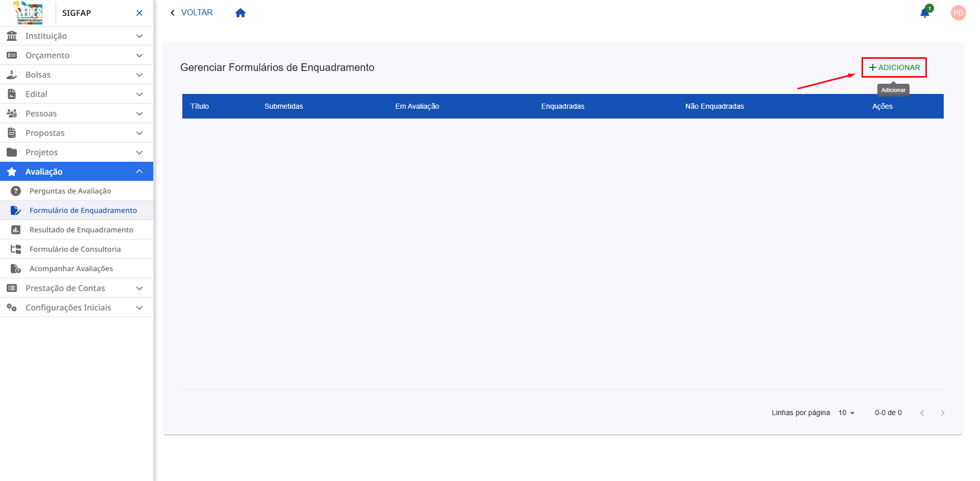Click the Pessoas sidebar icon
Screen dimensions: 980x481
(x=11, y=113)
